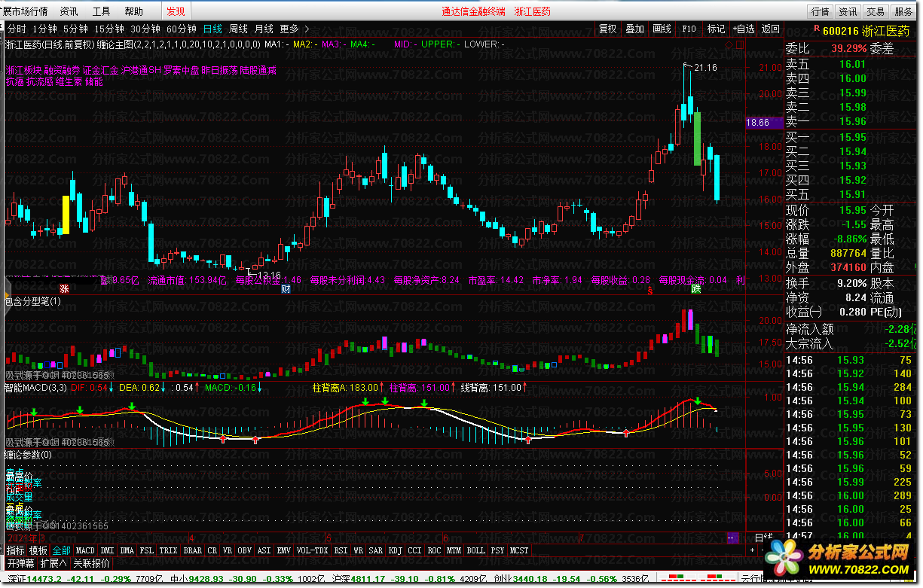Image resolution: width=923 pixels, height=588 pixels.
Task: Select the DMA indicator
Action: click(127, 550)
